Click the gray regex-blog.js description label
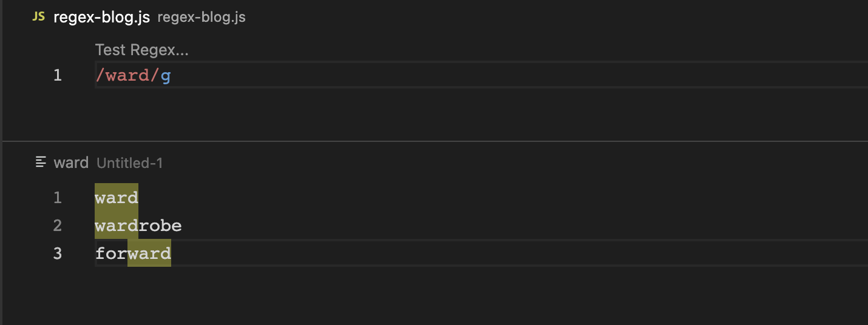This screenshot has height=325, width=868. pyautogui.click(x=202, y=17)
